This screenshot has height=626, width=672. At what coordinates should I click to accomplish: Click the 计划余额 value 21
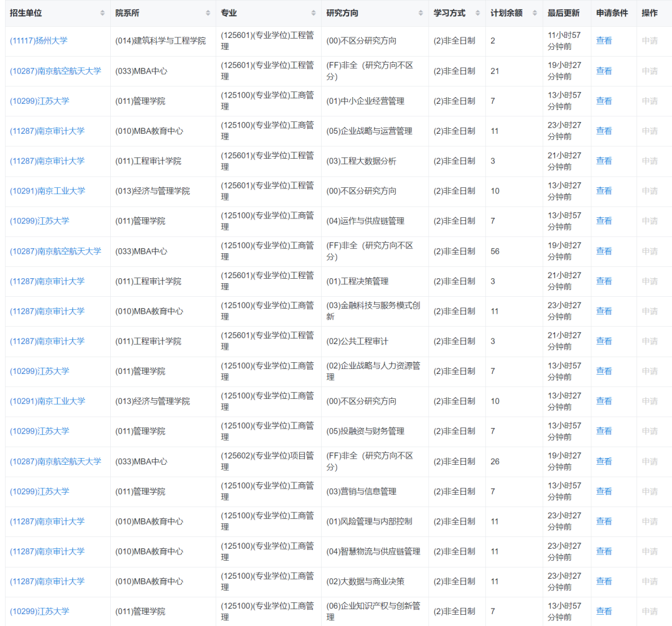pyautogui.click(x=495, y=71)
